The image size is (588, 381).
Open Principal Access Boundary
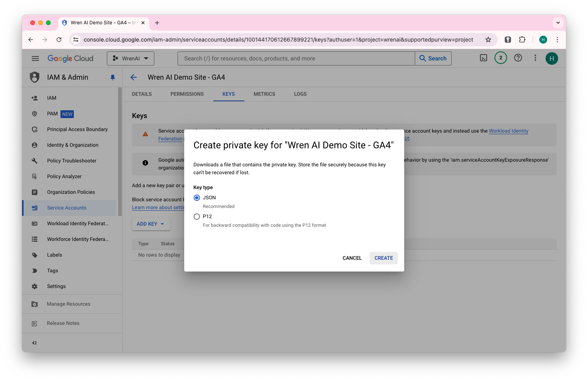point(70,129)
